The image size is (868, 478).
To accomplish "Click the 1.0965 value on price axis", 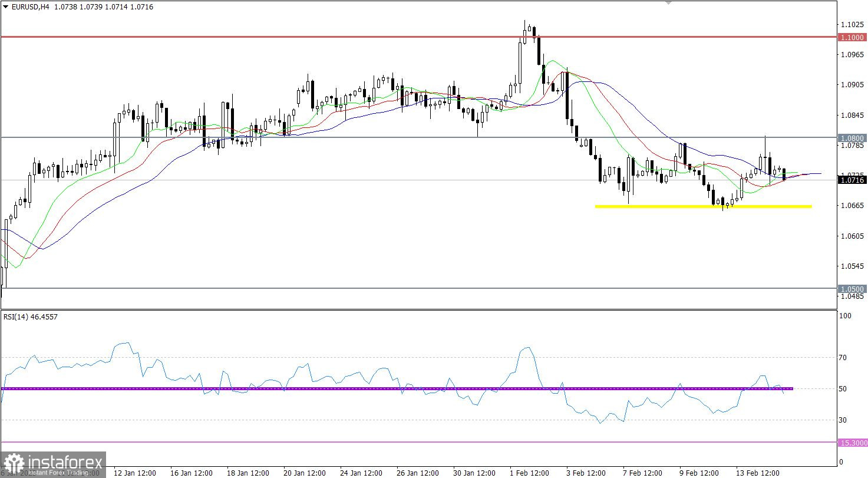I will pos(853,55).
